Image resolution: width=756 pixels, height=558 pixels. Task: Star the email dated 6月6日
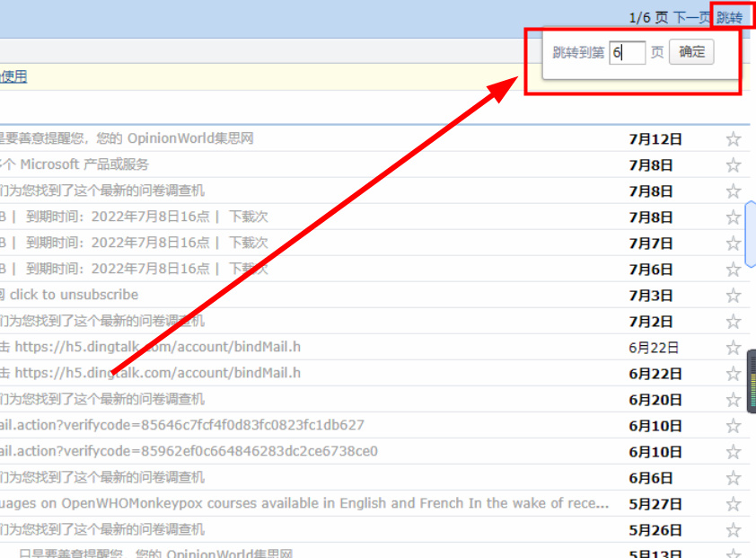734,478
